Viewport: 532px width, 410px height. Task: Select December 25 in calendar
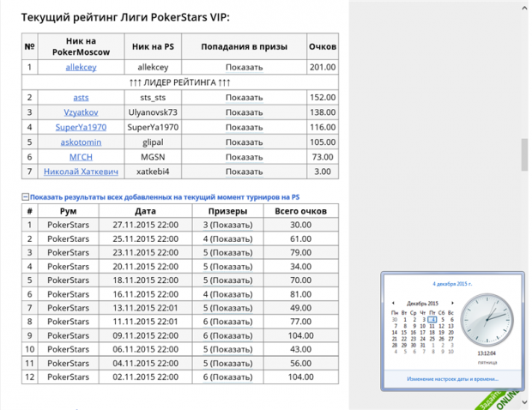point(432,339)
